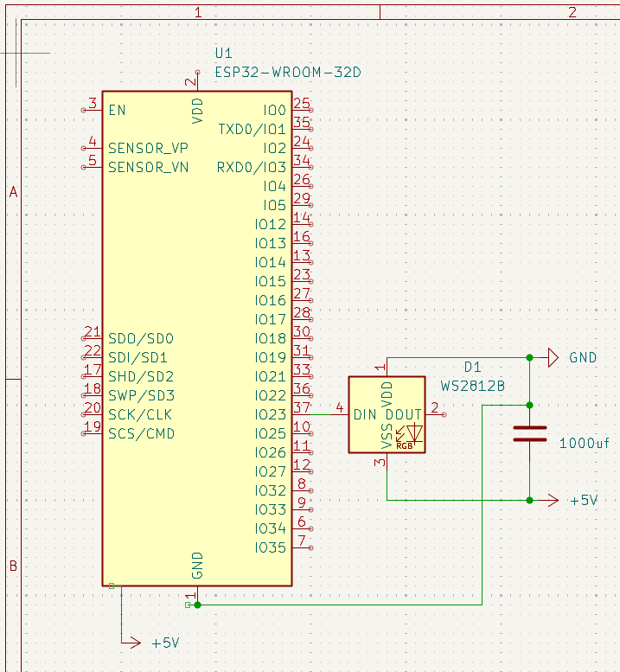Click the SDI/SD1 pin label

(137, 357)
